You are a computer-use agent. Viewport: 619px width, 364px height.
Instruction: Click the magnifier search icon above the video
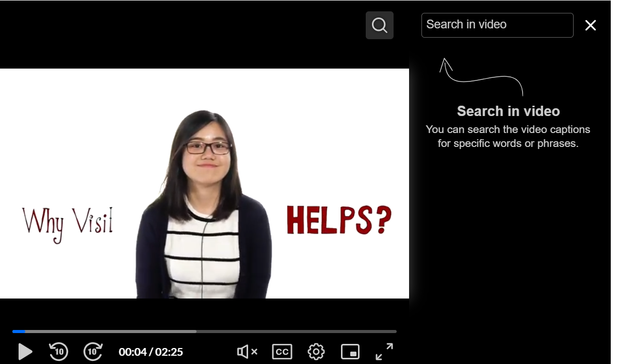pyautogui.click(x=380, y=25)
